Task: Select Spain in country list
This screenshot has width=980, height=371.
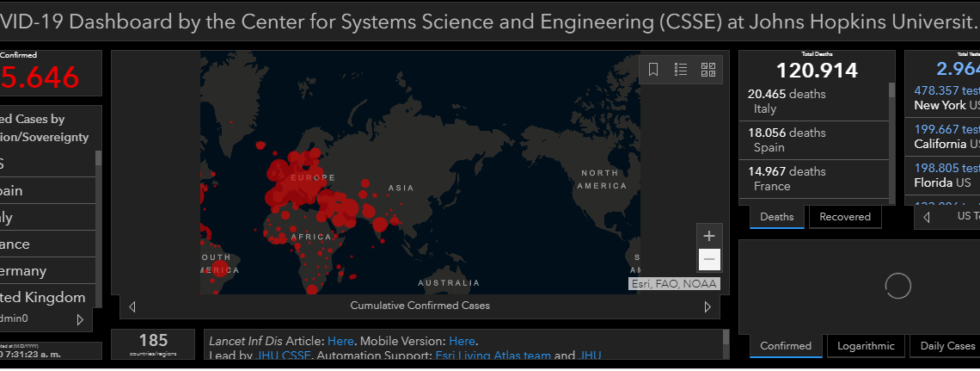Action: pos(47,191)
